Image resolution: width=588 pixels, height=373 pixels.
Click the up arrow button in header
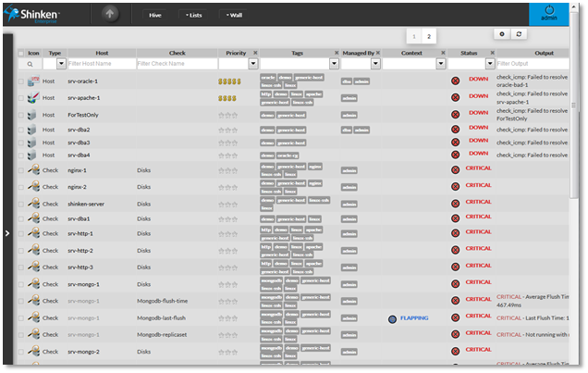click(108, 15)
